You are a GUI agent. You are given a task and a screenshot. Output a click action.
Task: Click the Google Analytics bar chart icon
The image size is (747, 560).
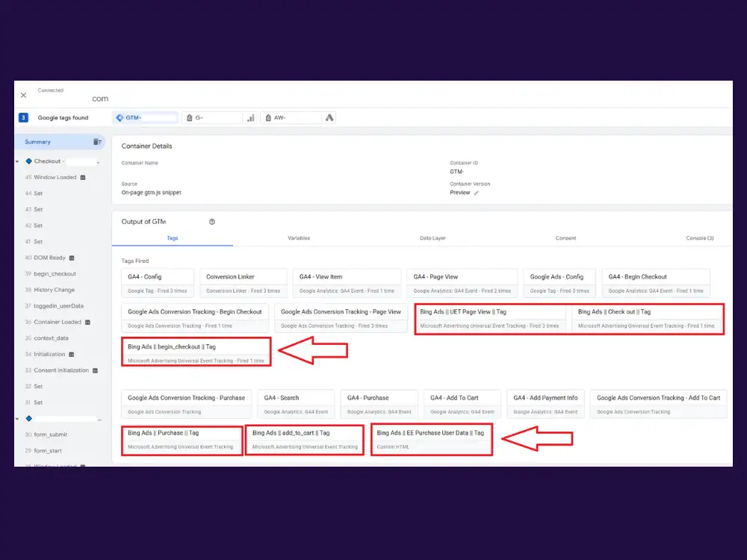[x=251, y=118]
